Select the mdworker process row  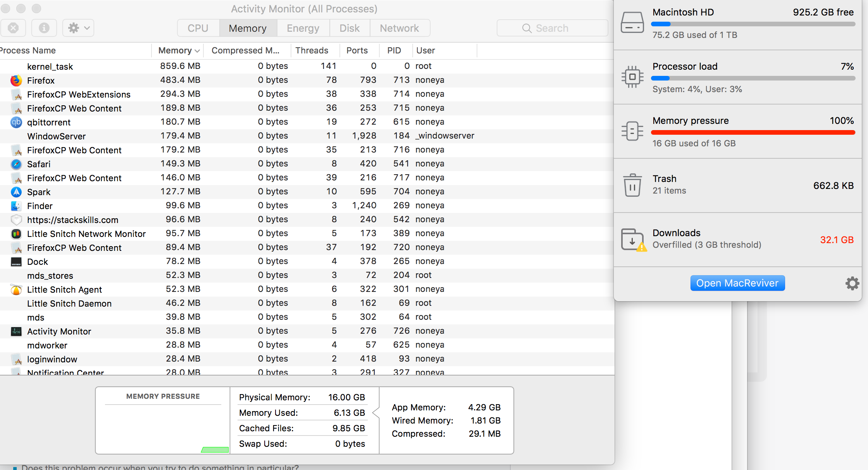(x=307, y=345)
